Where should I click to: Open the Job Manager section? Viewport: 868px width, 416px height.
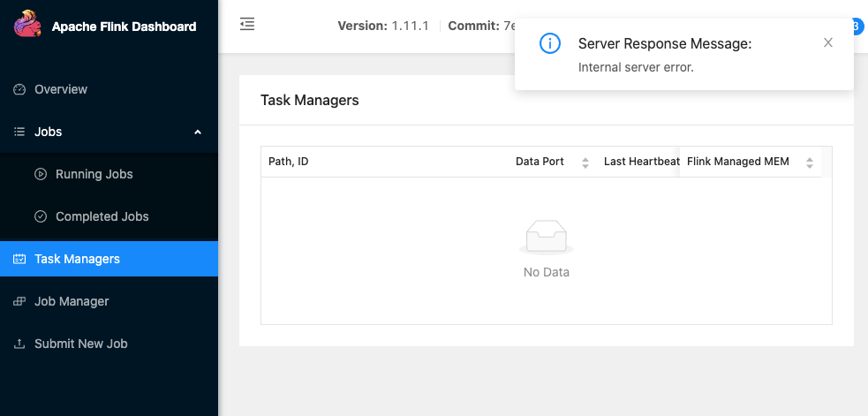point(72,301)
